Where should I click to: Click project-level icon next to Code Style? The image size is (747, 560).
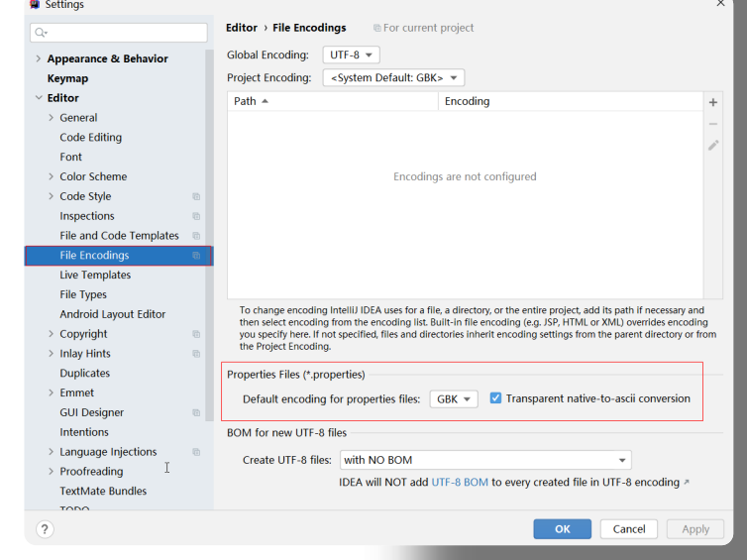196,196
